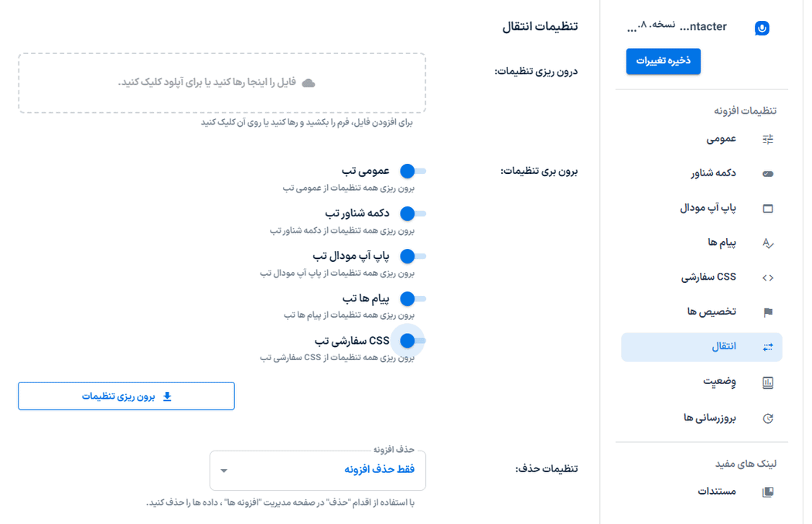
Task: Click the «CSS سفارشی» code brackets icon
Action: [x=768, y=277]
